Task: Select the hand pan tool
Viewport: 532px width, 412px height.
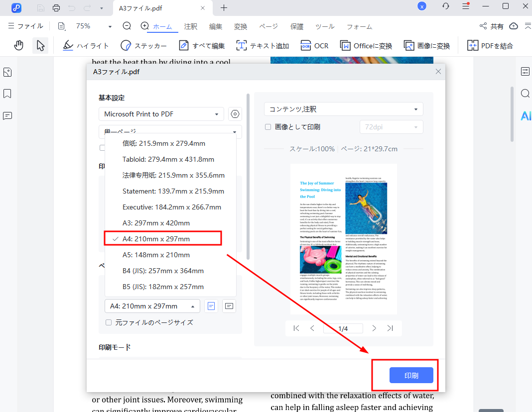Action: (19, 46)
